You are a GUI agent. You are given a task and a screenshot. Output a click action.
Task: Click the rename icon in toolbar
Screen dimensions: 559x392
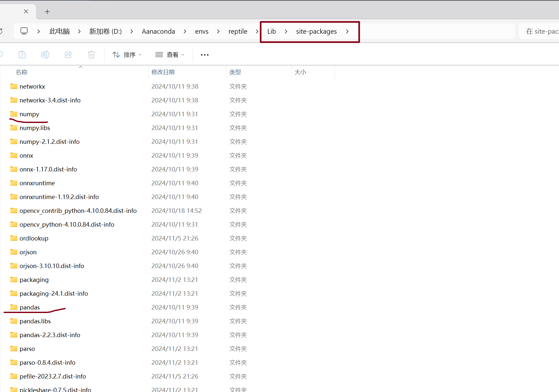pyautogui.click(x=45, y=55)
